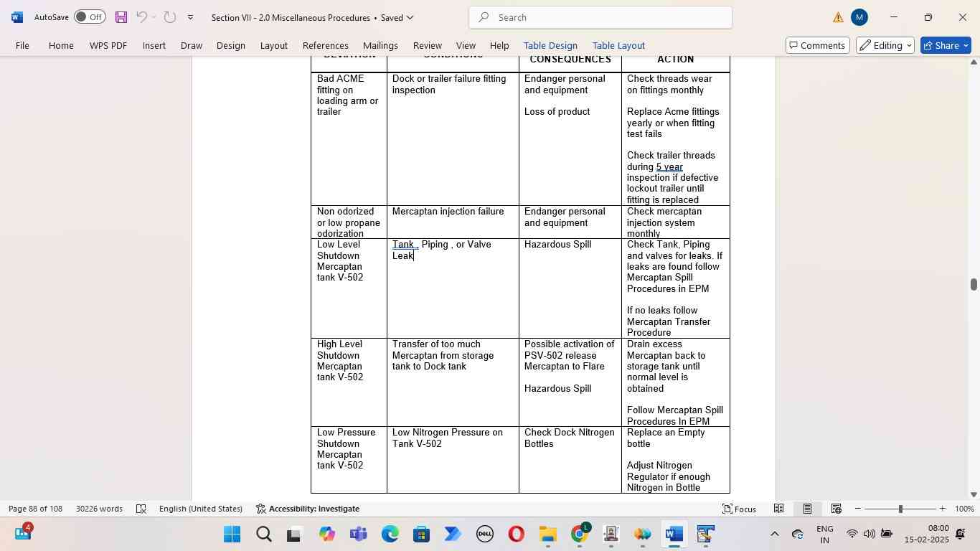The image size is (980, 551).
Task: Click the zoom slider handle
Action: click(900, 509)
